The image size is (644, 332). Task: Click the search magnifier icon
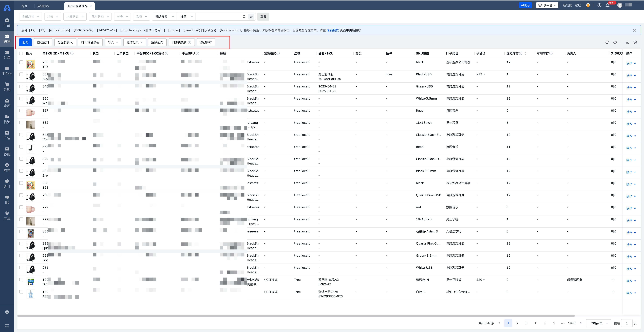pyautogui.click(x=244, y=17)
